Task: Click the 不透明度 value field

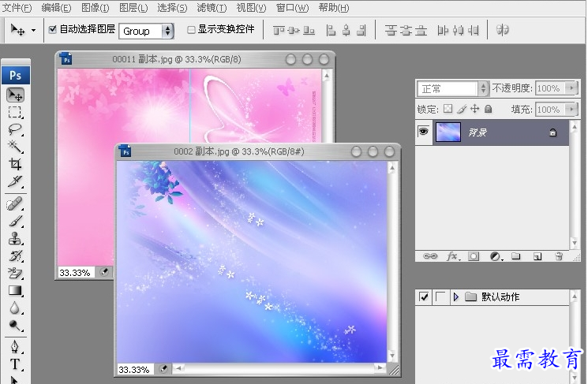Action: pos(550,88)
